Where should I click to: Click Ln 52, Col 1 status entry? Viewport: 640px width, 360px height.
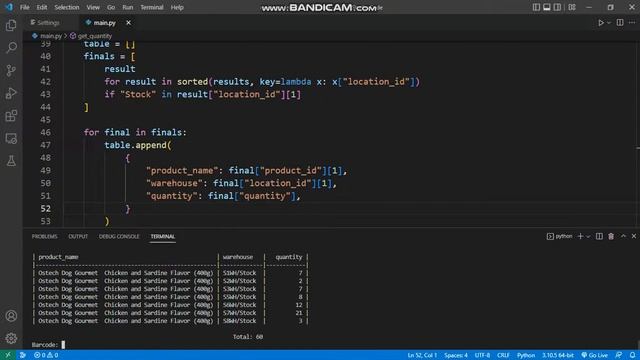(422, 355)
